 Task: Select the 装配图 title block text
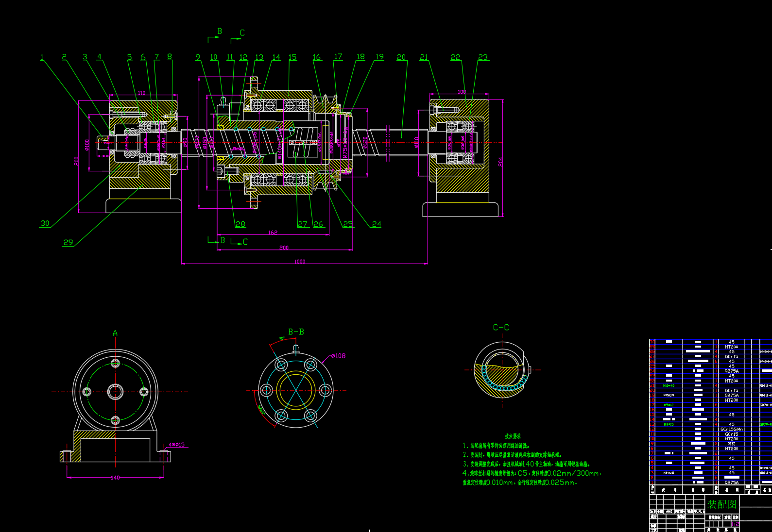click(x=722, y=504)
